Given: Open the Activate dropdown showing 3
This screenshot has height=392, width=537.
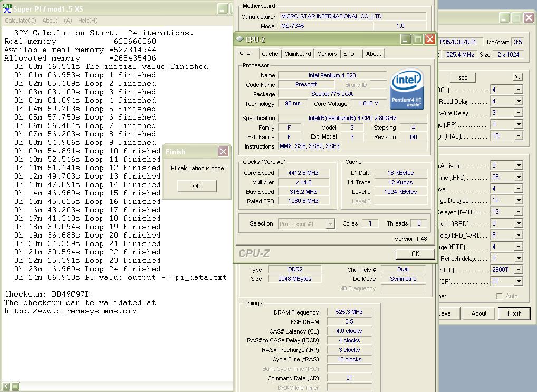Looking at the screenshot, I should pyautogui.click(x=519, y=165).
